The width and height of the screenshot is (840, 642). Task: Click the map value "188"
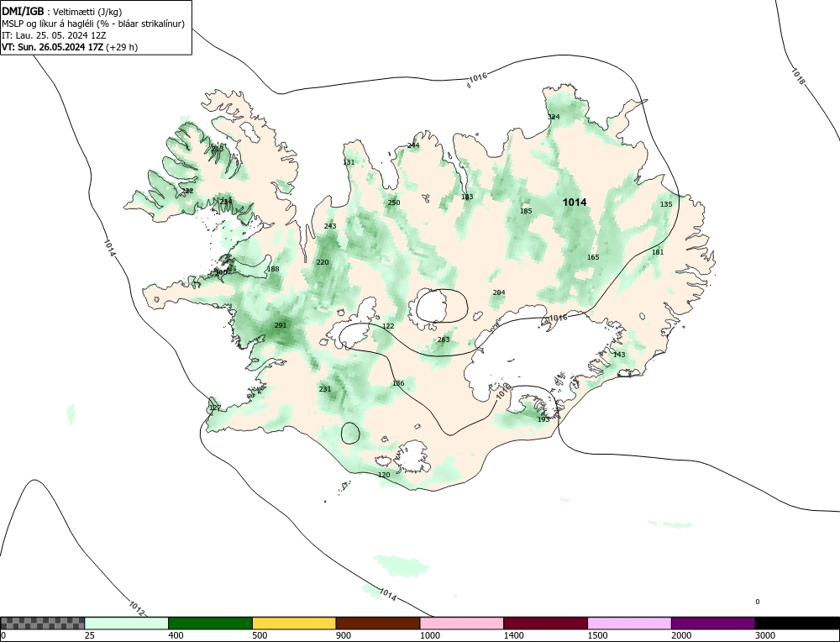point(273,269)
